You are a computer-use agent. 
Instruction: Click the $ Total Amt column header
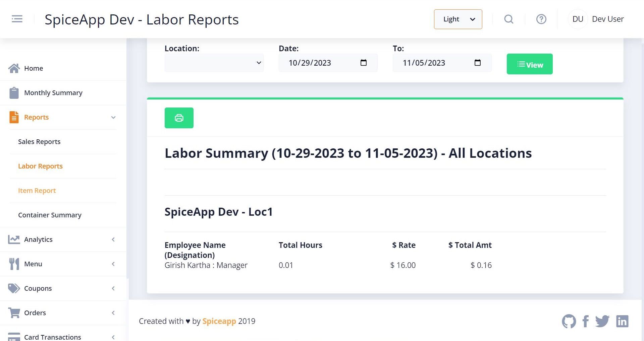(470, 245)
